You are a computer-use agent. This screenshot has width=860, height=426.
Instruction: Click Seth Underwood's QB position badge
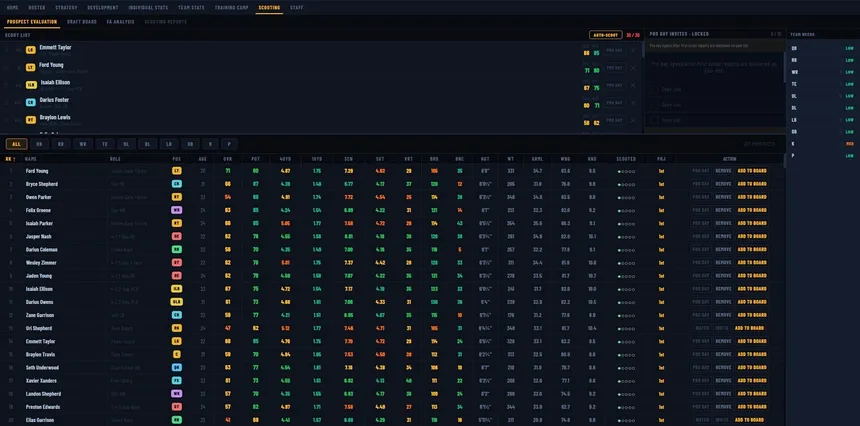(x=177, y=367)
